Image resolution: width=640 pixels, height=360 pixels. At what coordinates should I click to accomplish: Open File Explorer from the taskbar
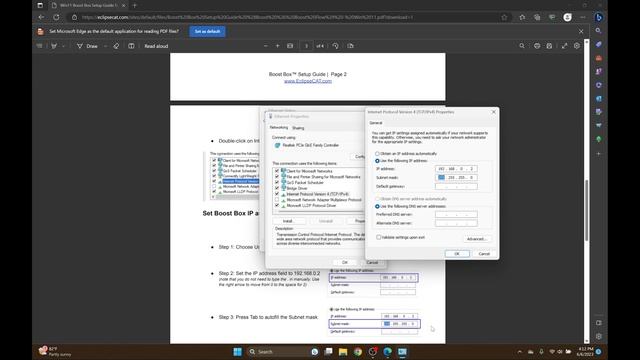click(343, 351)
